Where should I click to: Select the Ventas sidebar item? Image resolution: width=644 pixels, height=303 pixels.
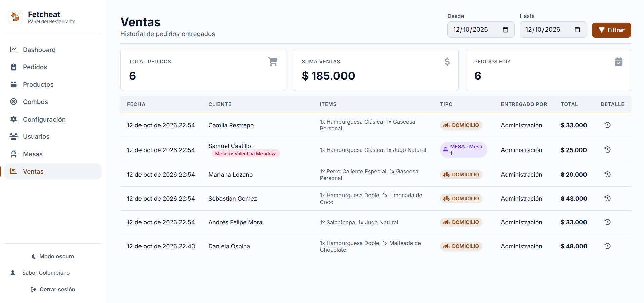pos(53,171)
